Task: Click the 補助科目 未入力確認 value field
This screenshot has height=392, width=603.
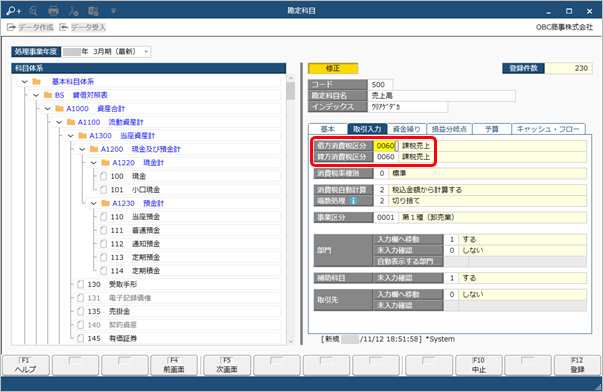Action: click(451, 278)
